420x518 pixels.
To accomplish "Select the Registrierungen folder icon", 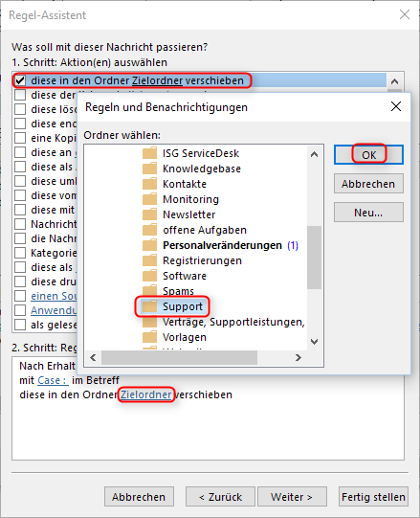I will 149,260.
